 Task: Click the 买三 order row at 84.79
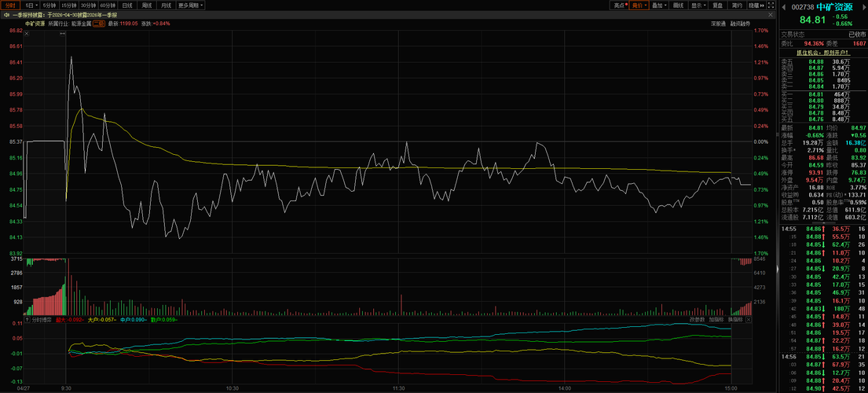[x=823, y=107]
